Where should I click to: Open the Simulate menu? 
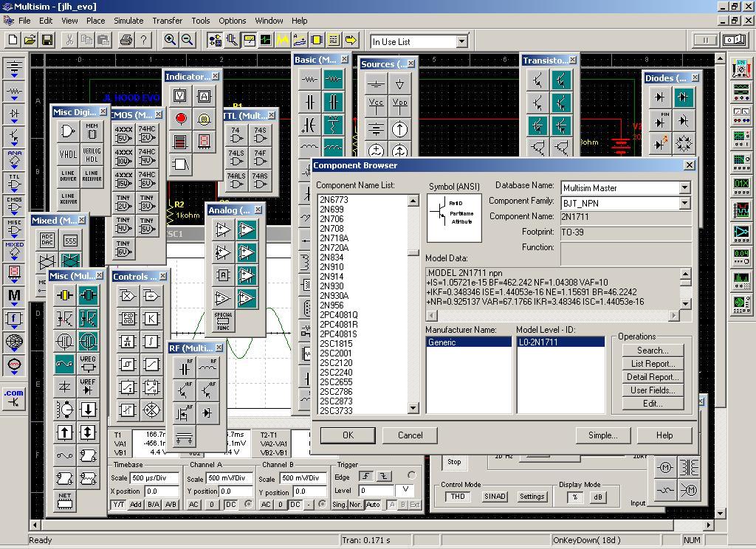[128, 21]
